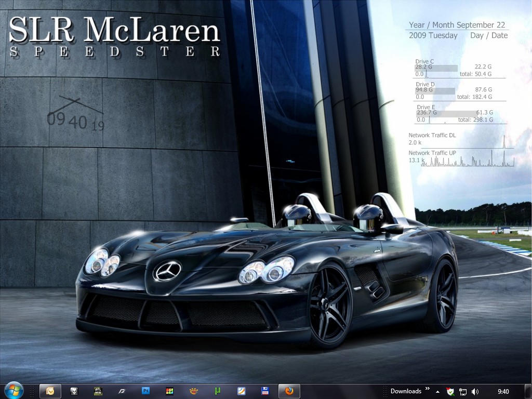Expand the Downloads toolbar chevron
Image resolution: width=532 pixels, height=399 pixels.
coord(428,389)
